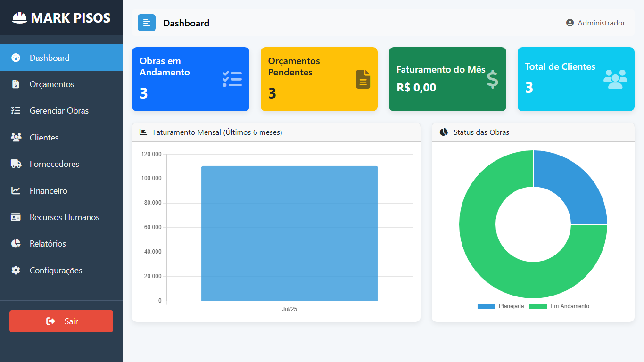Click the MARK PISOS brand title

click(x=71, y=18)
